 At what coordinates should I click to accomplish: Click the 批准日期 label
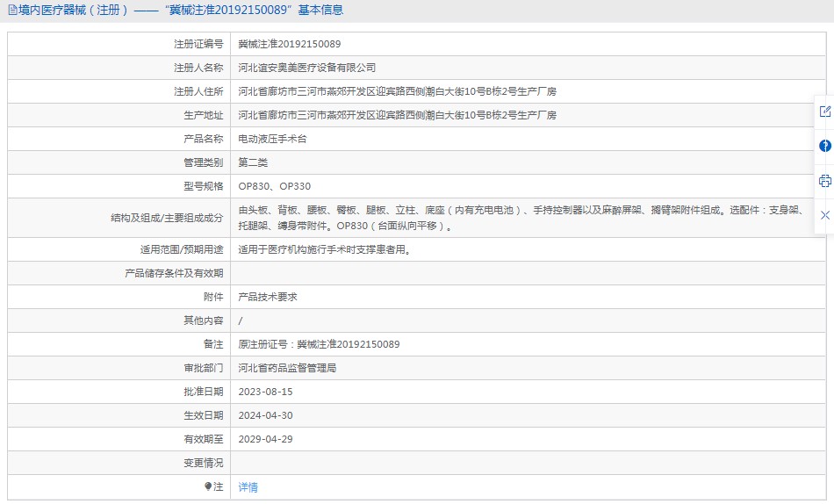click(203, 392)
